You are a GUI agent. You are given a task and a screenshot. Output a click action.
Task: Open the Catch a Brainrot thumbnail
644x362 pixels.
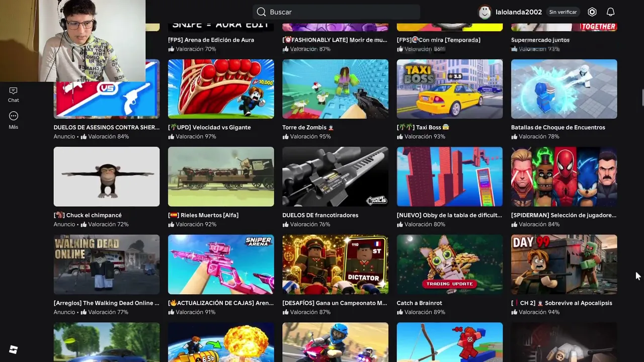(x=450, y=264)
